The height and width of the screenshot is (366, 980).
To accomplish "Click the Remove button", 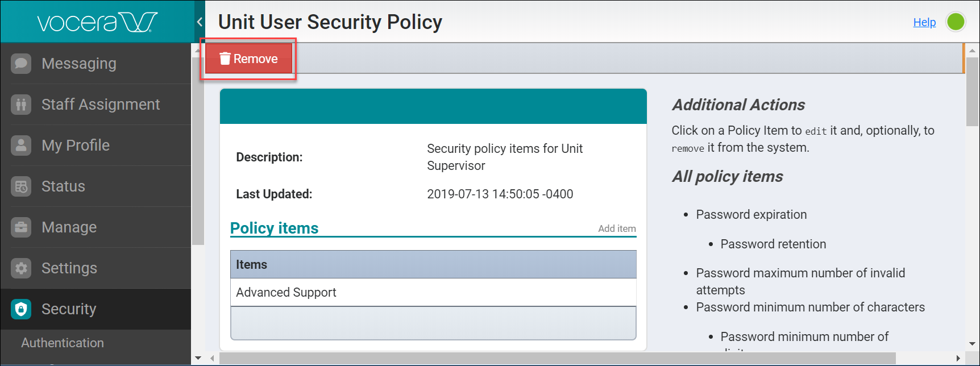I will 248,59.
